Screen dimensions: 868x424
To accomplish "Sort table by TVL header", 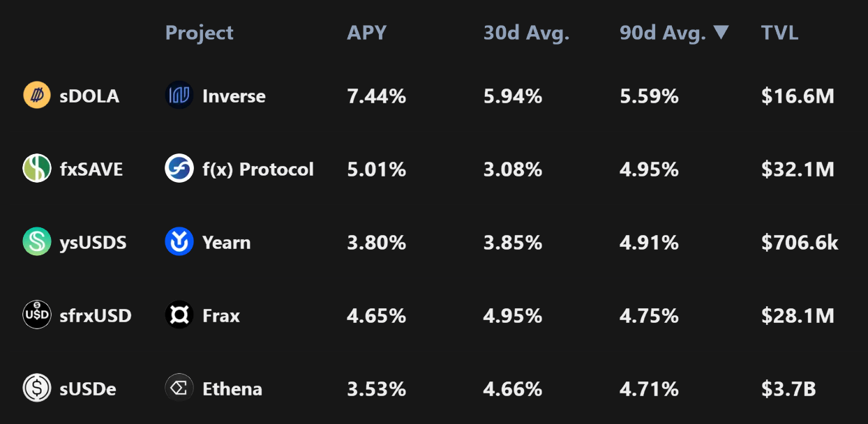I will (779, 33).
